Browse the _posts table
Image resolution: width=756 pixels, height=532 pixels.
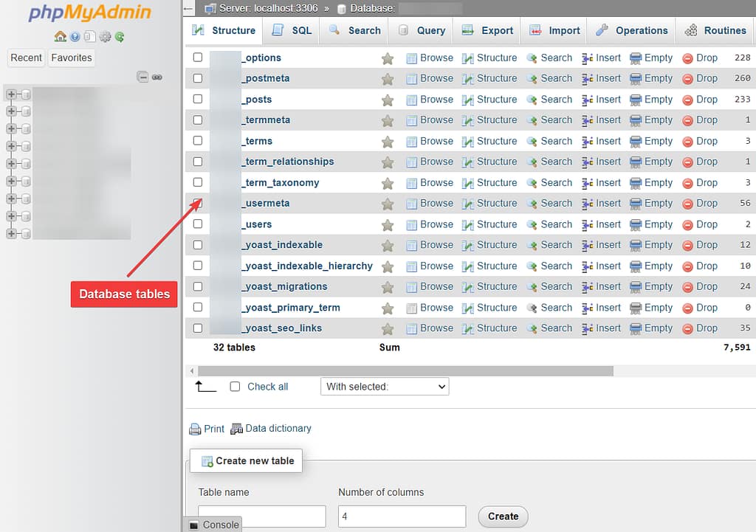436,99
